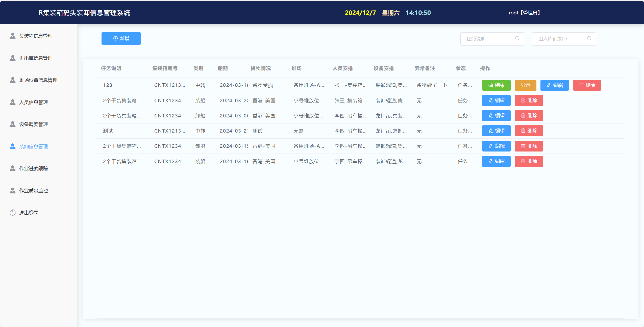Edit the 测试 task row

point(496,131)
